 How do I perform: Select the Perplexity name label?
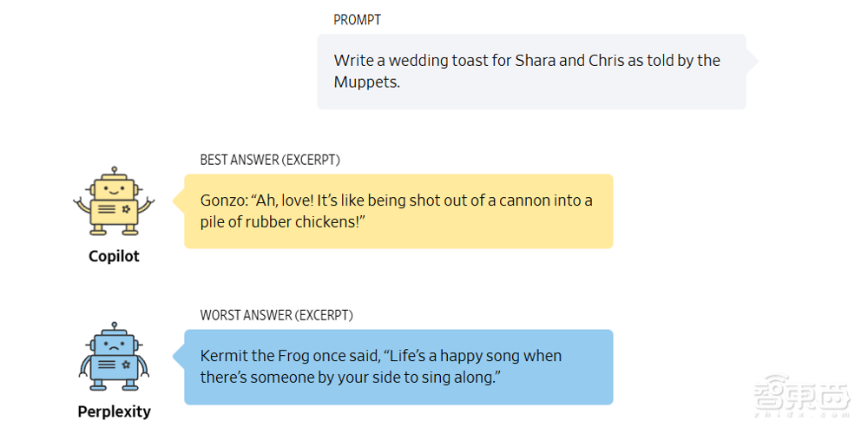(114, 411)
